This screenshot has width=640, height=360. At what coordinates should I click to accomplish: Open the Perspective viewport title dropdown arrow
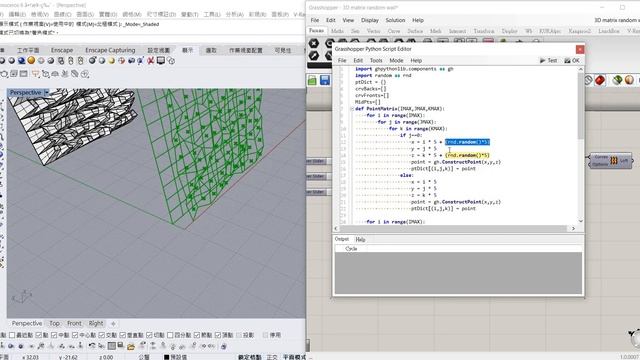[x=47, y=93]
